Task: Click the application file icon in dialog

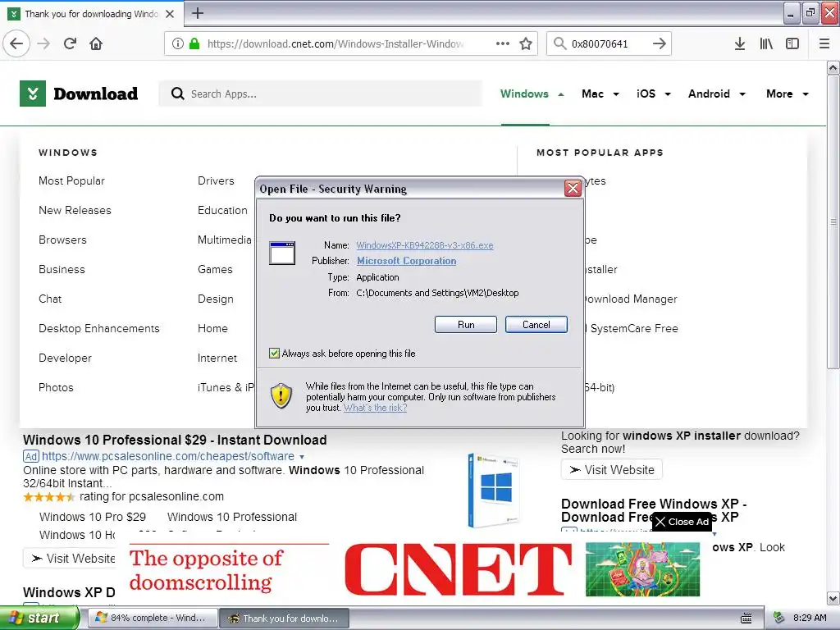Action: pyautogui.click(x=282, y=253)
